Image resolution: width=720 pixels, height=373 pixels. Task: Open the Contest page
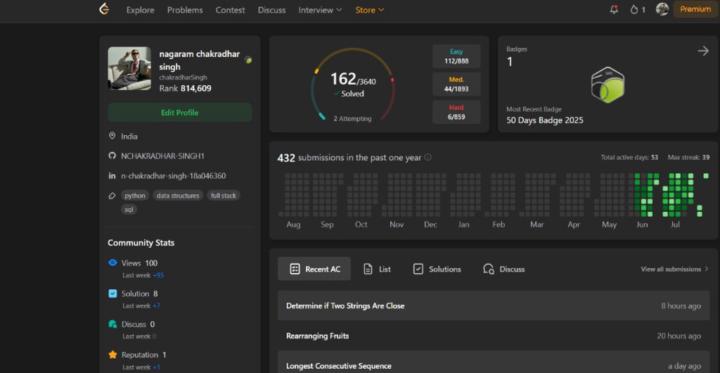pos(230,10)
